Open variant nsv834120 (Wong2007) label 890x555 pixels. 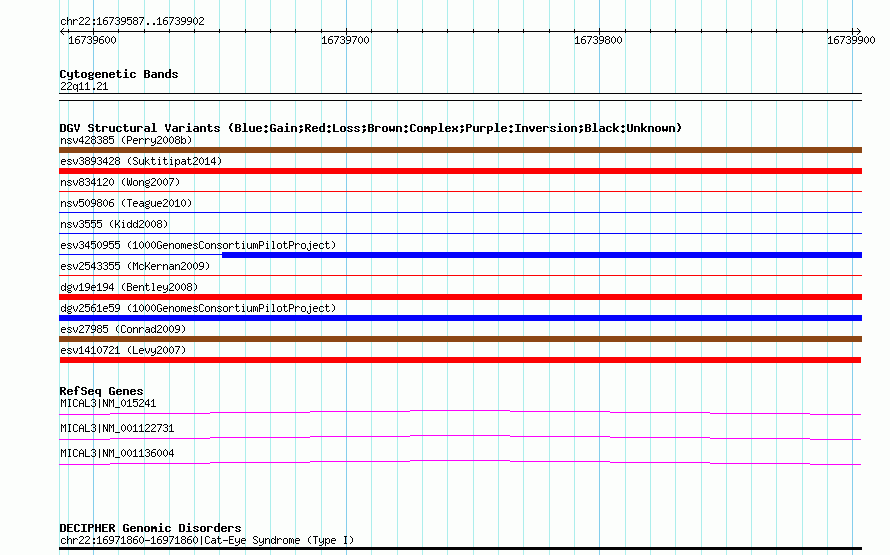coord(120,182)
